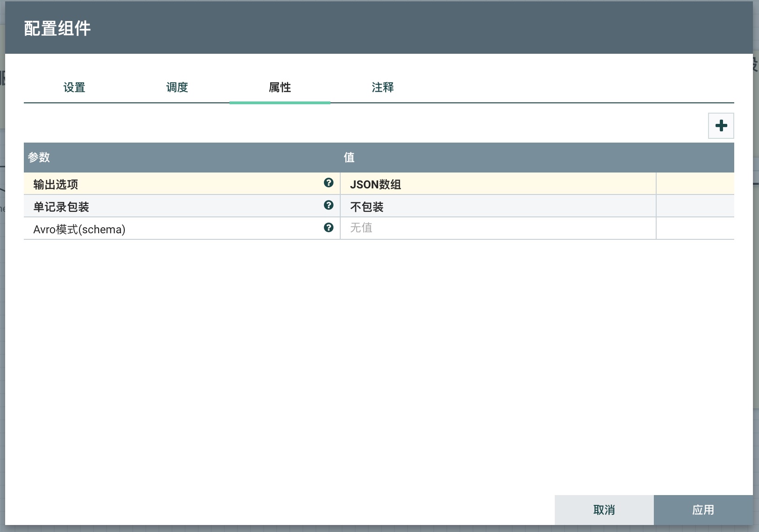The image size is (759, 532).
Task: Open the JSON数组 value dropdown
Action: pyautogui.click(x=497, y=184)
